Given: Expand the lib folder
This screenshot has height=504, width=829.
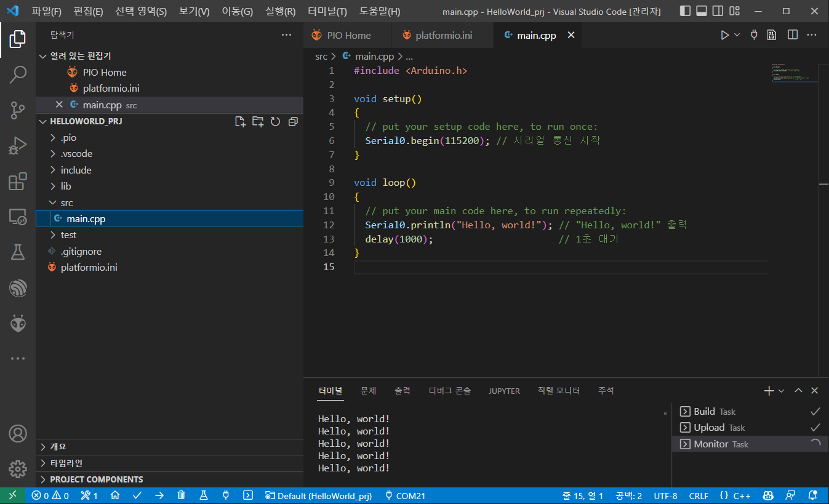Looking at the screenshot, I should click(170, 186).
